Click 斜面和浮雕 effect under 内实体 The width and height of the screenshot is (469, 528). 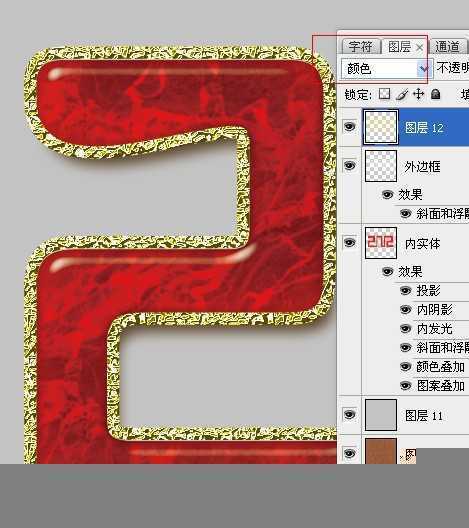pos(442,348)
